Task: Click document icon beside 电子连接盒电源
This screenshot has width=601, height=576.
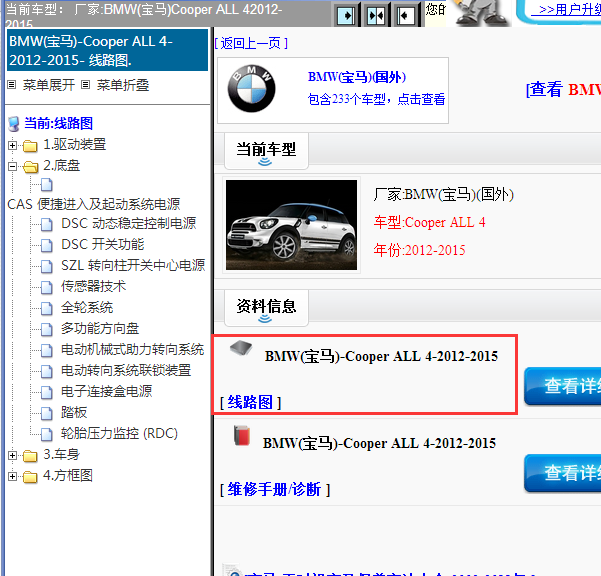Action: coord(47,392)
